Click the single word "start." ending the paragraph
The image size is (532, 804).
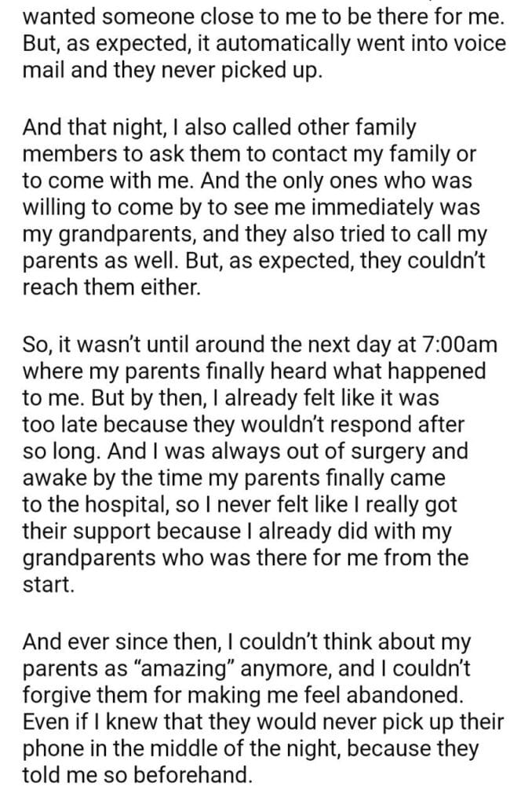click(x=44, y=583)
